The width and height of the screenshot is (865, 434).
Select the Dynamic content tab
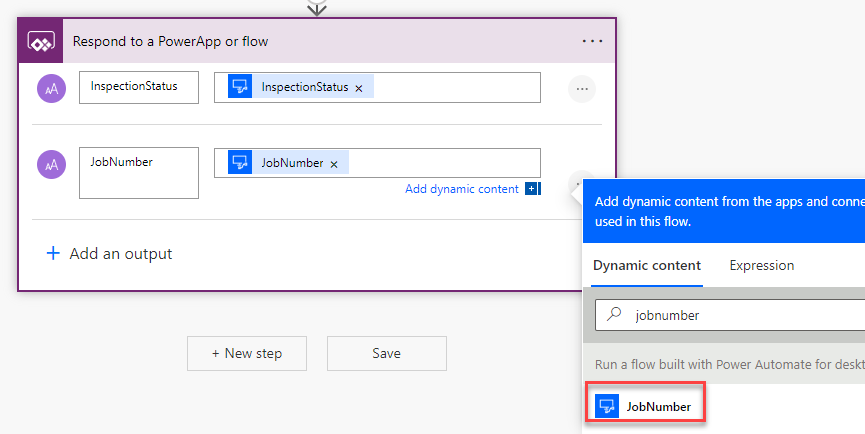pos(646,265)
